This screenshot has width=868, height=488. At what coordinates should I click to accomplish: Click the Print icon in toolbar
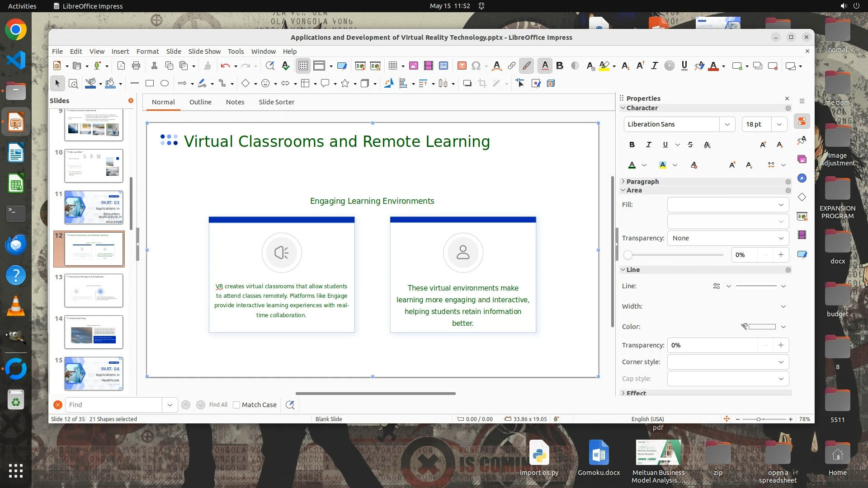(x=136, y=66)
